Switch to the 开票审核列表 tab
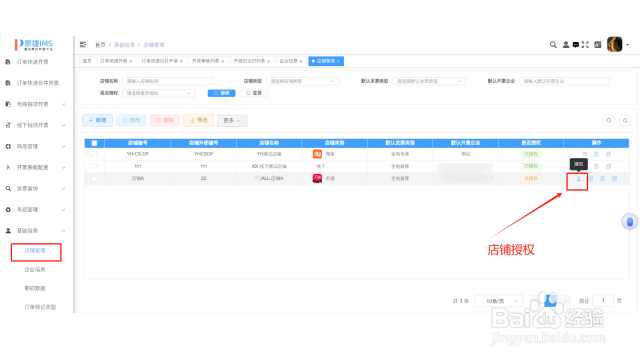Image resolution: width=640 pixels, height=360 pixels. pyautogui.click(x=208, y=61)
